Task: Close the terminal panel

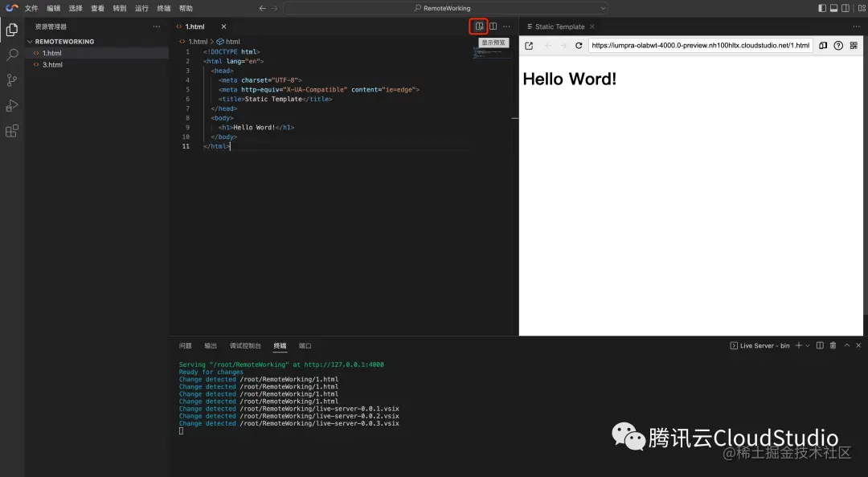Action: (858, 345)
